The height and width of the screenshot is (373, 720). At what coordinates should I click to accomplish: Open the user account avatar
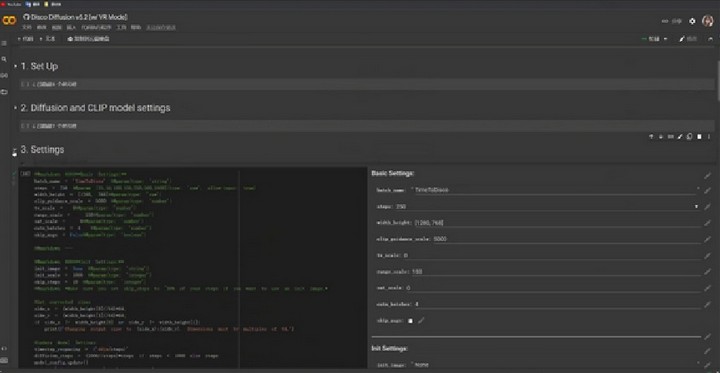[708, 21]
